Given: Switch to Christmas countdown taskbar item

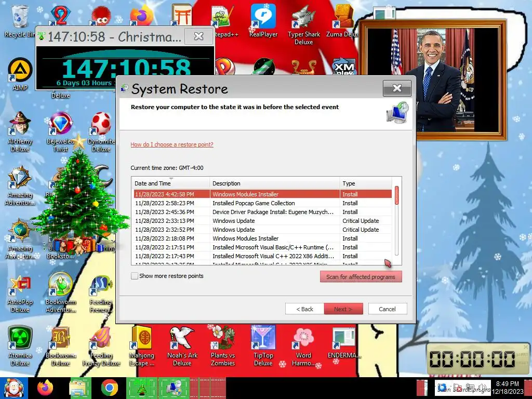Looking at the screenshot, I should point(142,388).
